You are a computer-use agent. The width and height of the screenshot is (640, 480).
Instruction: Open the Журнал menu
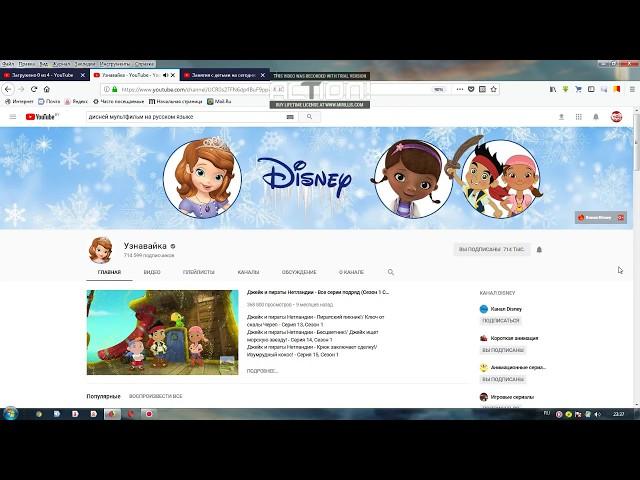tap(61, 64)
